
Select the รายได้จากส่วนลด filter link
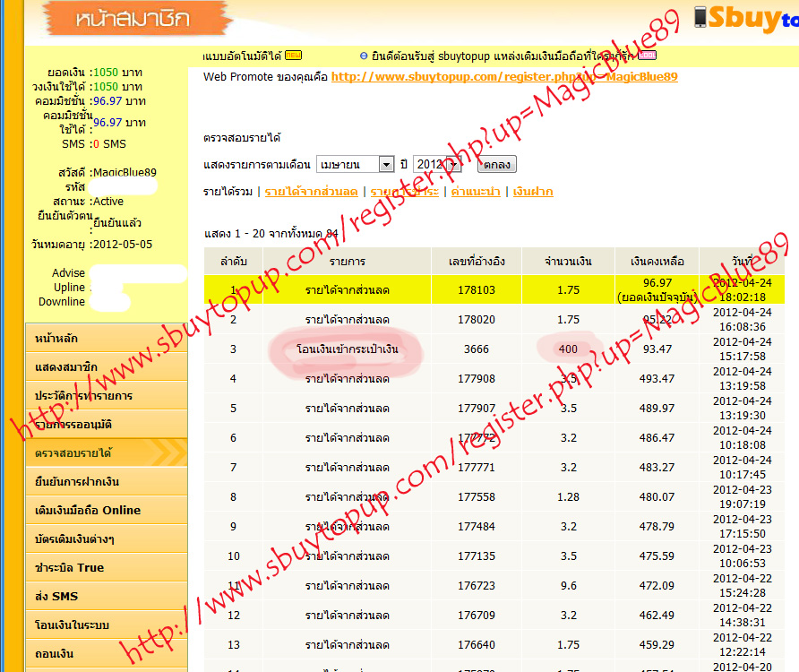pos(312,192)
